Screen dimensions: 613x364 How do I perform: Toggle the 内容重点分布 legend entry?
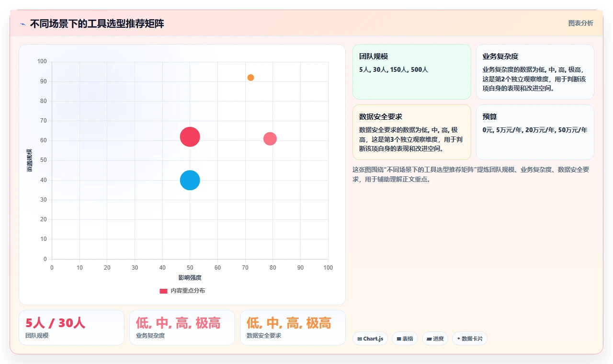[182, 291]
